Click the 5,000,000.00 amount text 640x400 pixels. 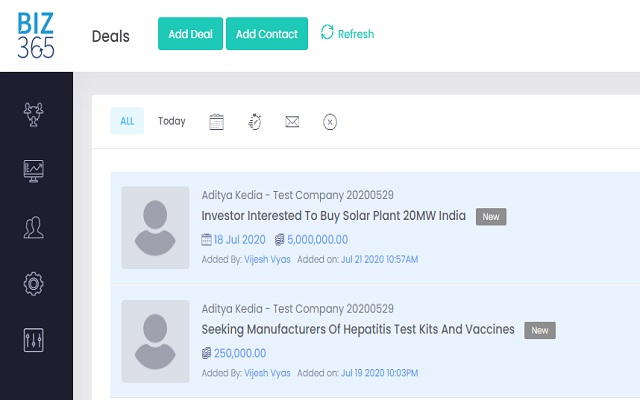coord(318,240)
